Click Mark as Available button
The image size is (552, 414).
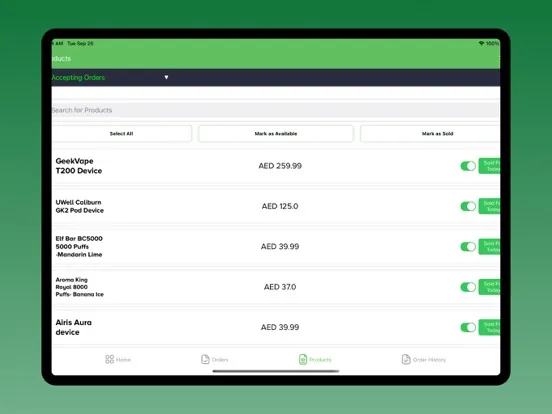pyautogui.click(x=276, y=134)
